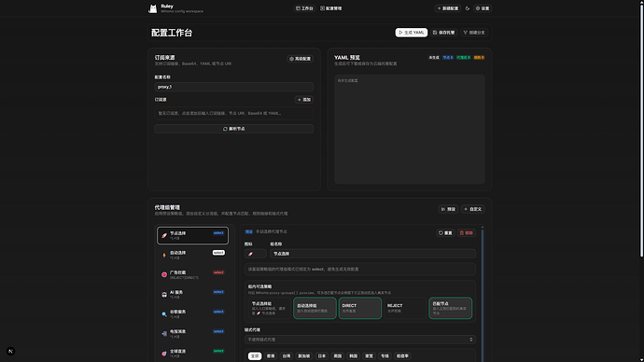Viewport: 644px width, 362px height.
Task: Open 高级配置 advanced settings
Action: 301,59
